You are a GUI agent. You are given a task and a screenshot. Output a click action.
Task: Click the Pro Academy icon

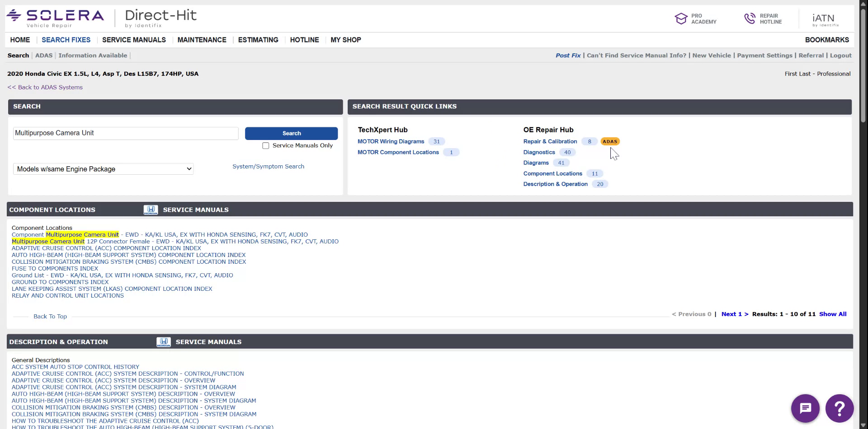pos(682,19)
